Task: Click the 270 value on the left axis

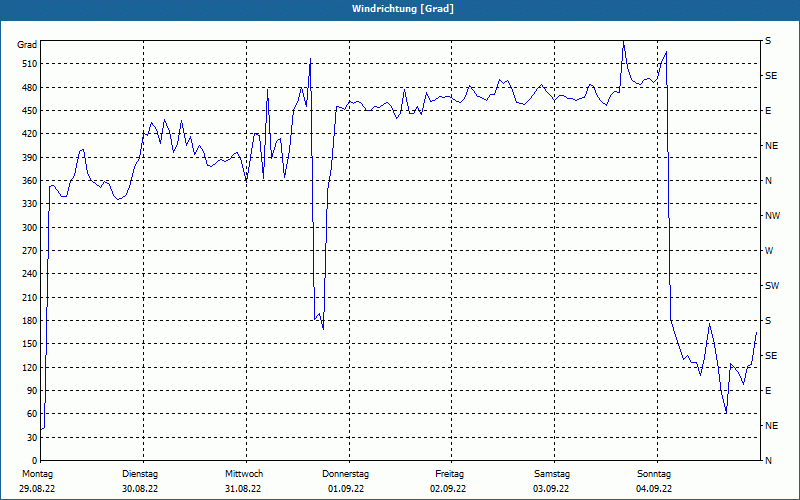Action: (31, 251)
